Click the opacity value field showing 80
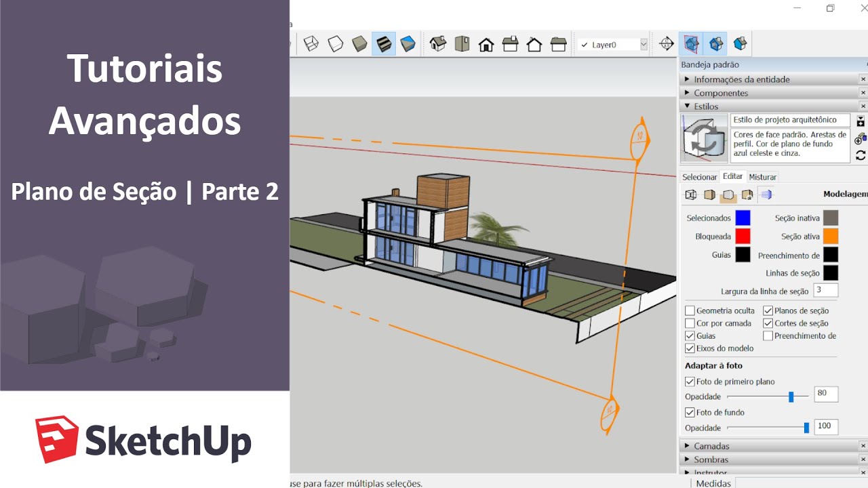The width and height of the screenshot is (868, 488). click(x=826, y=394)
